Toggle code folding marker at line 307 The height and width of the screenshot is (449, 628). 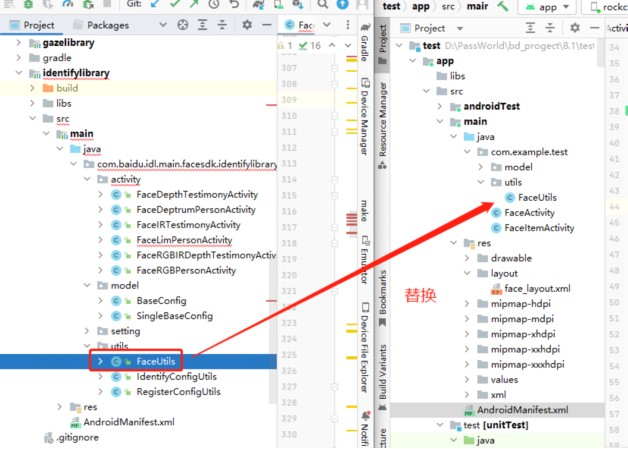click(x=334, y=68)
